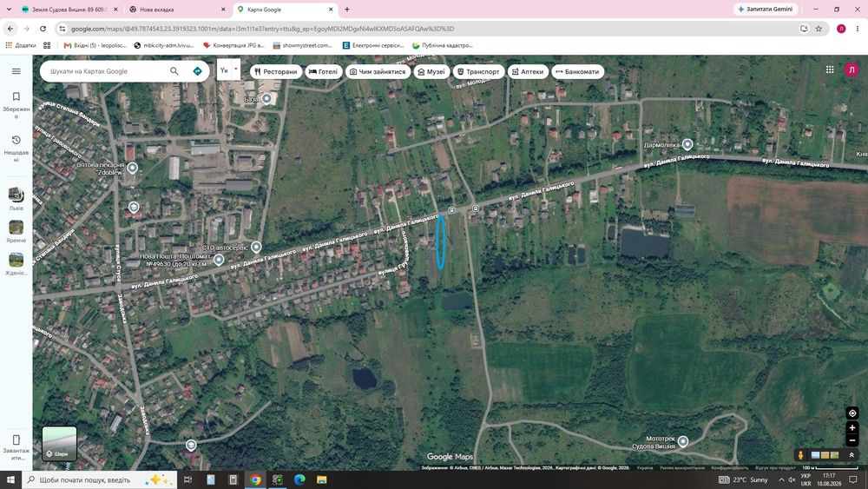Open Google account avatar in Maps
This screenshot has width=868, height=489.
851,69
